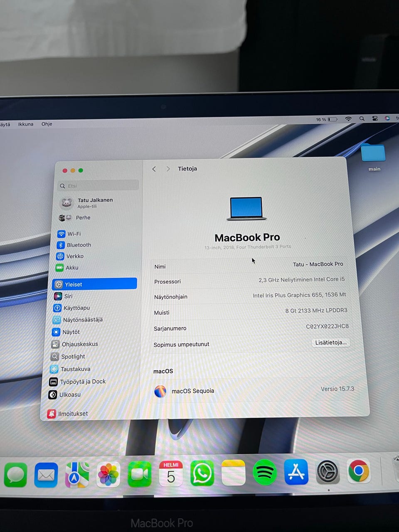Launch Spotify from the Dock
This screenshot has height=532, width=399.
[265, 472]
